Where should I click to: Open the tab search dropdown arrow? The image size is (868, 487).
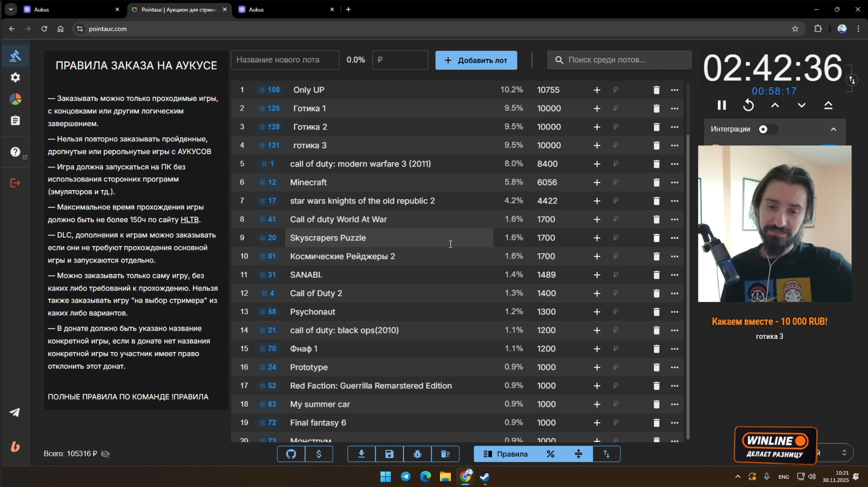pyautogui.click(x=11, y=9)
